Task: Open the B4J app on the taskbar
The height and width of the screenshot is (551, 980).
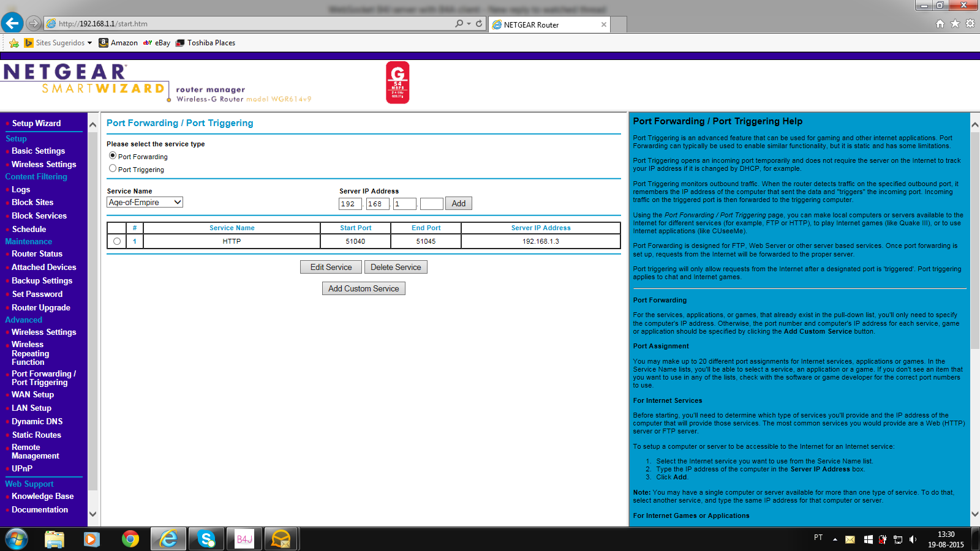Action: (244, 539)
